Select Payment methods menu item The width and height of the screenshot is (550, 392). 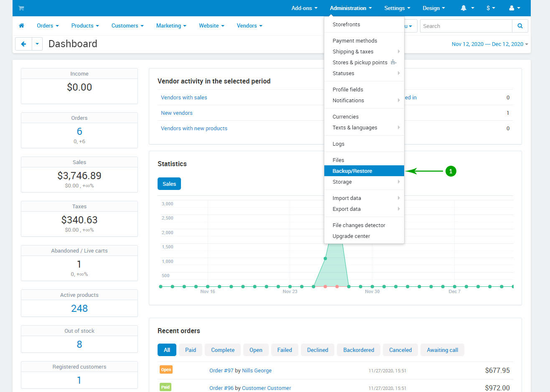[x=364, y=40]
